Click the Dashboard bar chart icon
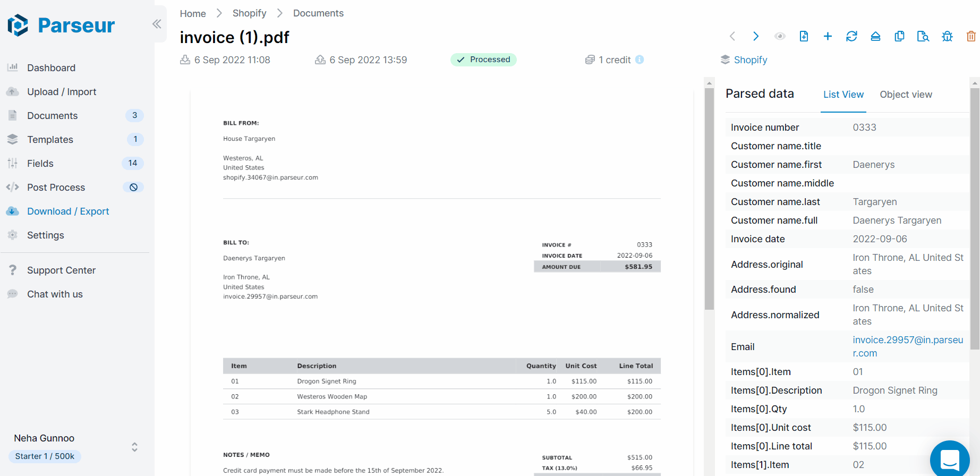The width and height of the screenshot is (980, 476). 13,67
